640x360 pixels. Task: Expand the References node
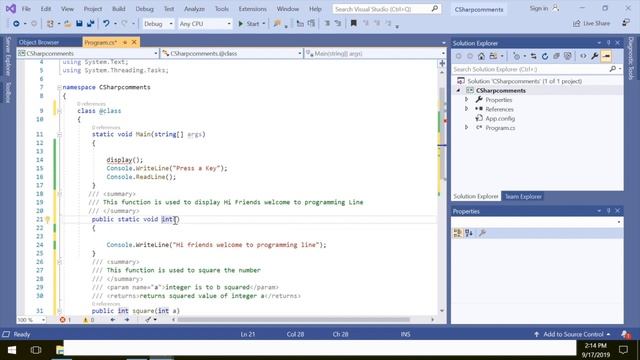point(467,109)
